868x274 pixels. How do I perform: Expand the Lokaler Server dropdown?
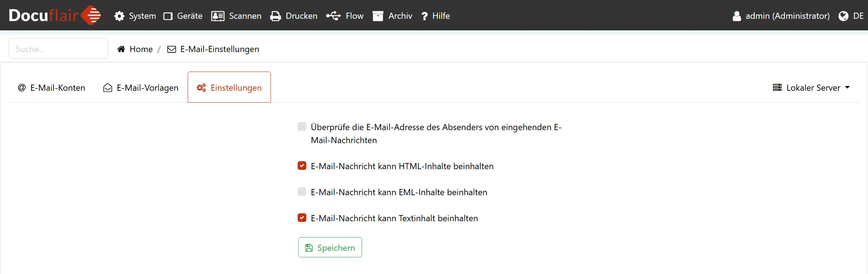point(811,87)
